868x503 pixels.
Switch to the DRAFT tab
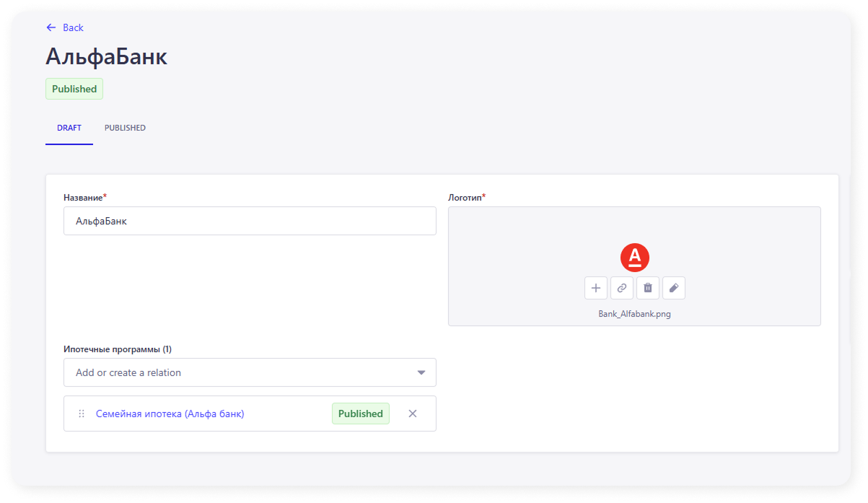point(69,128)
